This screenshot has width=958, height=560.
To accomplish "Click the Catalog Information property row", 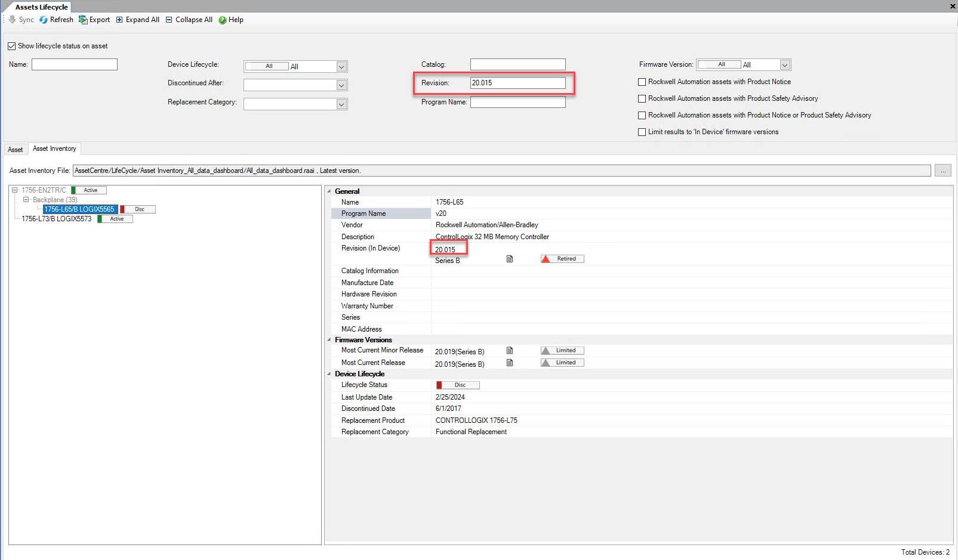I will (642, 271).
